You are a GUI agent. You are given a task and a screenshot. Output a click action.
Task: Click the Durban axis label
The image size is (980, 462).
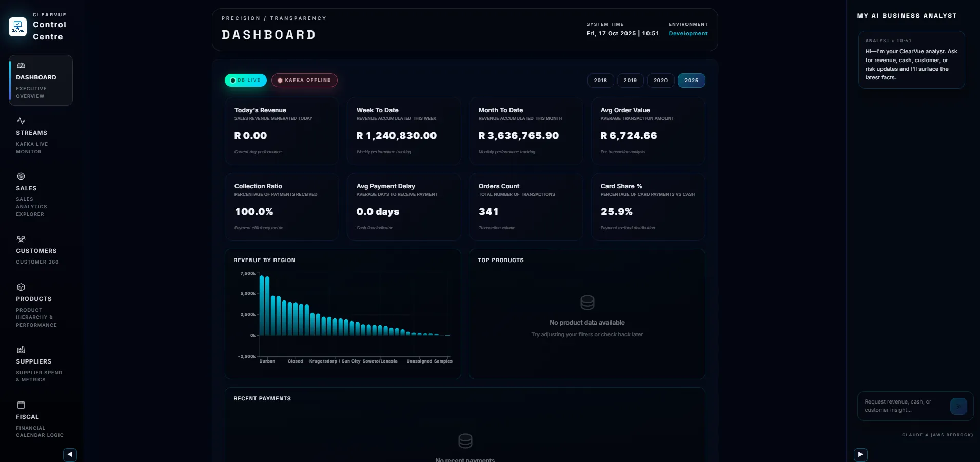[267, 361]
